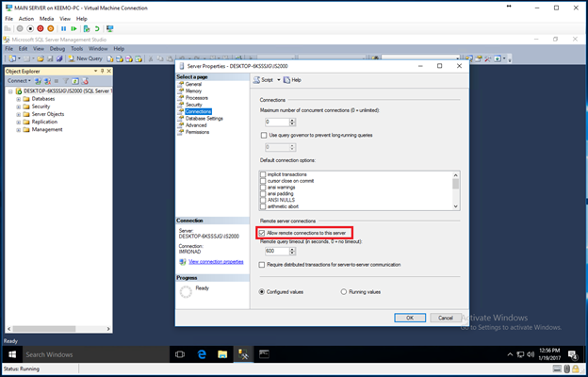Click the Disconnect icon in Object Explorer
The height and width of the screenshot is (377, 588).
pyautogui.click(x=47, y=81)
